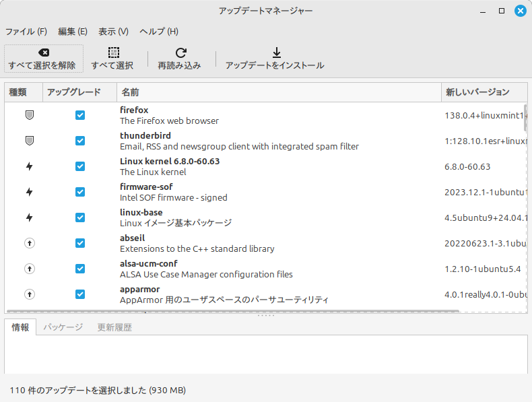
Task: Sort by the アップグレード column header
Action: click(79, 92)
